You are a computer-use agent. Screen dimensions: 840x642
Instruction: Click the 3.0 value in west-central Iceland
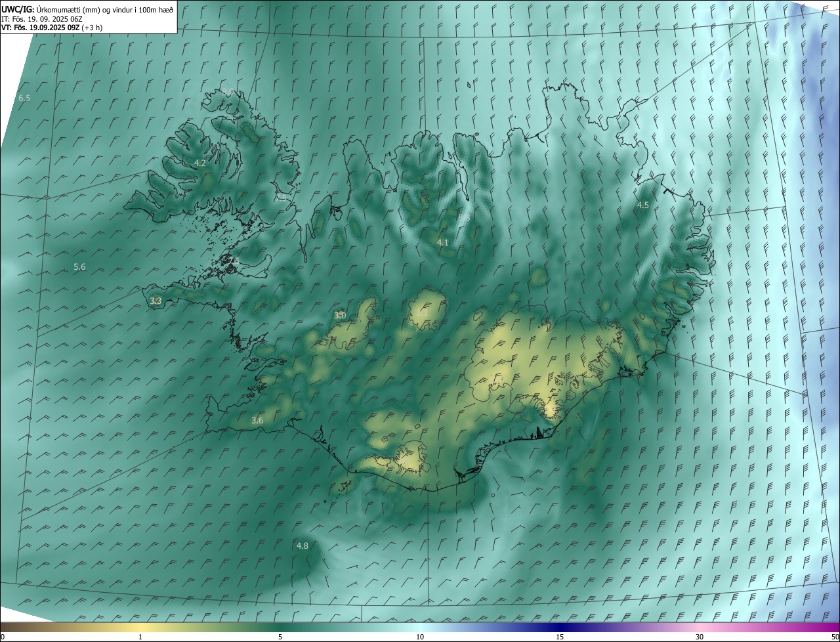point(340,316)
